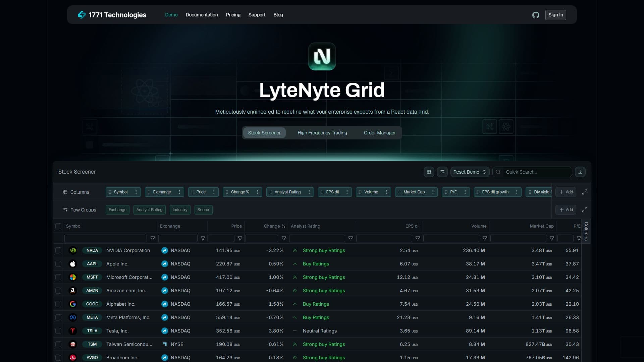Click the Symbol column filter icon
This screenshot has width=644, height=362.
(153, 238)
